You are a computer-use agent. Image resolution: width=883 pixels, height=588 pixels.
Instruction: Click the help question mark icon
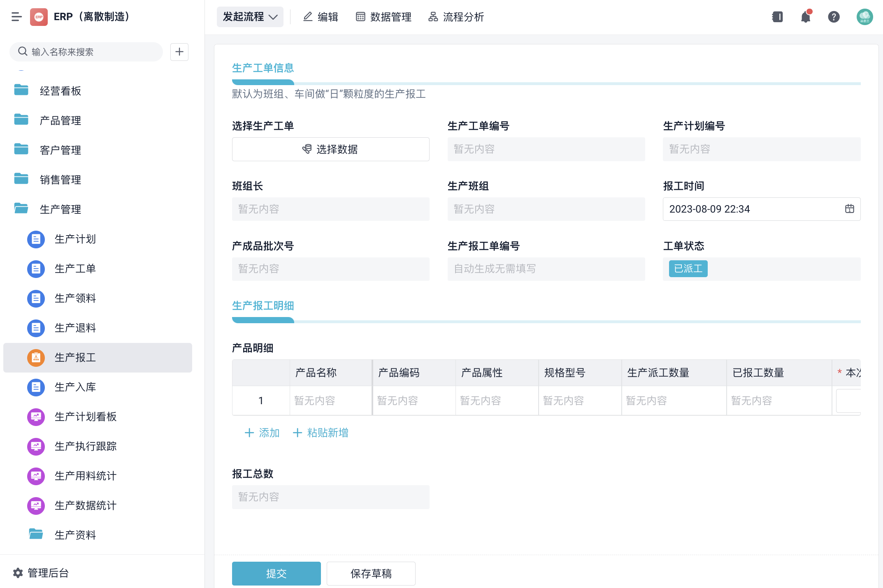point(834,17)
